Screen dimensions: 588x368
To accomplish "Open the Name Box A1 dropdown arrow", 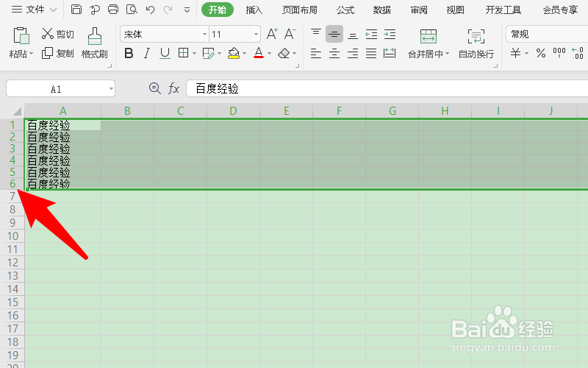I will pyautogui.click(x=111, y=89).
